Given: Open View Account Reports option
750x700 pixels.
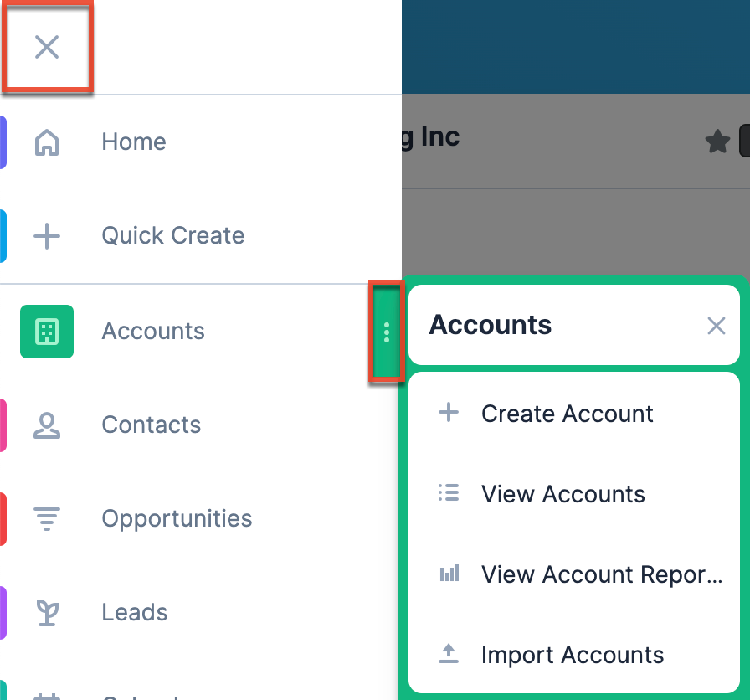Looking at the screenshot, I should 600,574.
